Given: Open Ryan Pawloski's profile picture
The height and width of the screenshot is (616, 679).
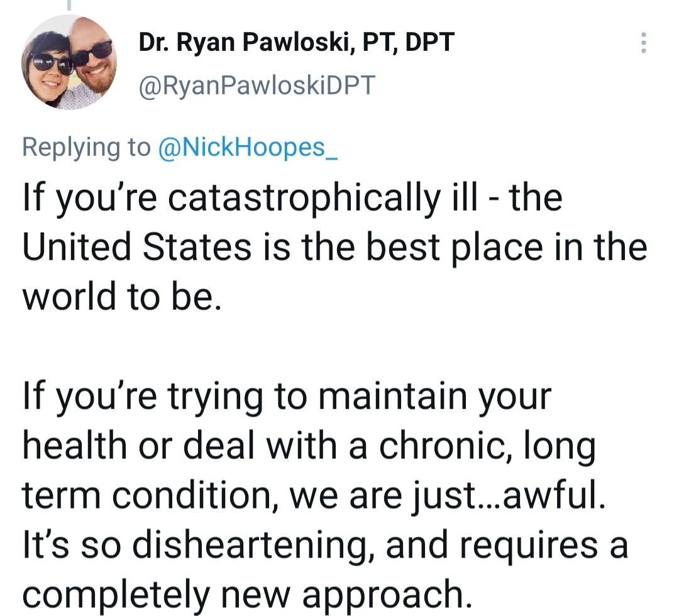Looking at the screenshot, I should 69,62.
